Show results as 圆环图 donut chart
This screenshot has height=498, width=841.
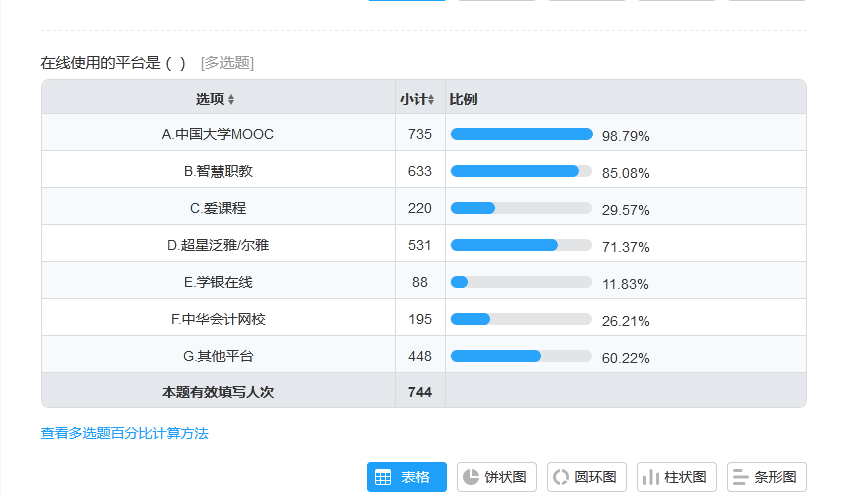coord(587,477)
